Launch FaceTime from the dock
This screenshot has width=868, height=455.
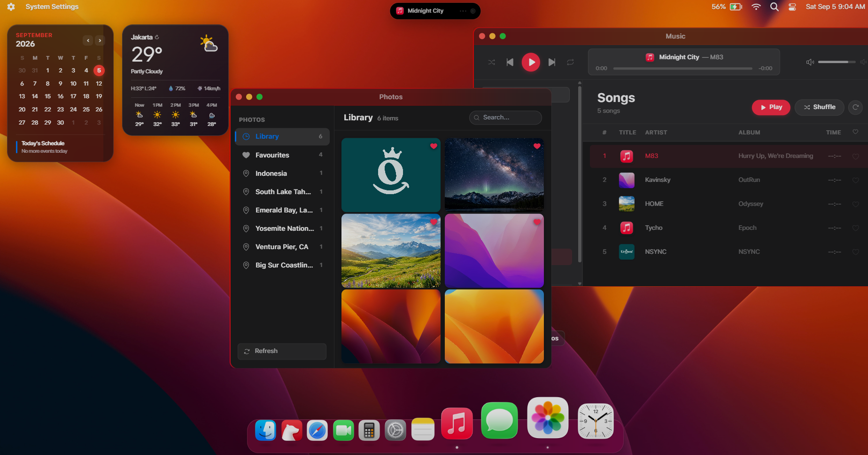tap(343, 430)
